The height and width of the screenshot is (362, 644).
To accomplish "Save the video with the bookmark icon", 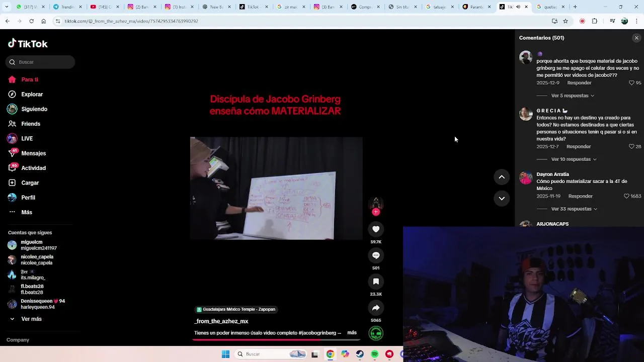I will click(x=376, y=282).
